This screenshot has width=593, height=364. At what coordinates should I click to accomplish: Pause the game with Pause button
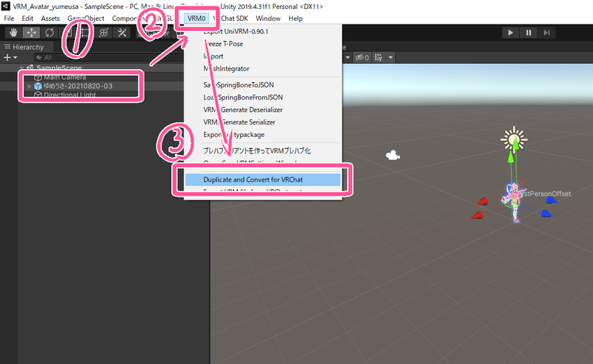529,33
